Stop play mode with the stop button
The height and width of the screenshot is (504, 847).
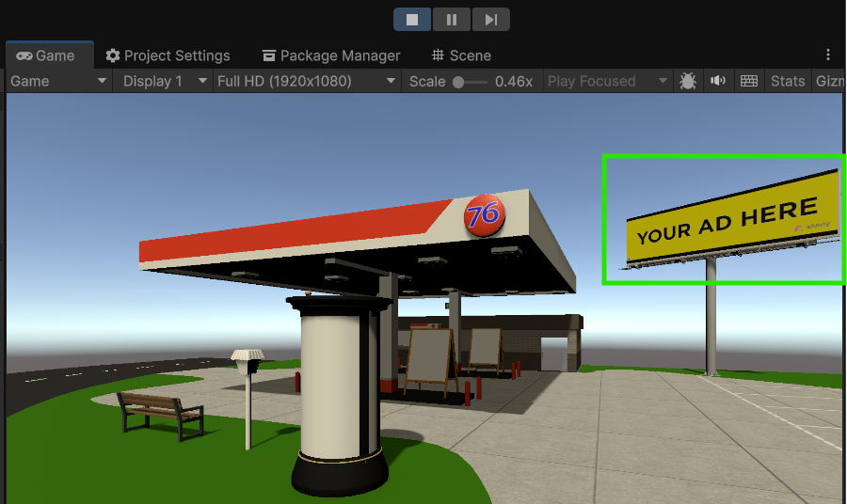[x=412, y=19]
